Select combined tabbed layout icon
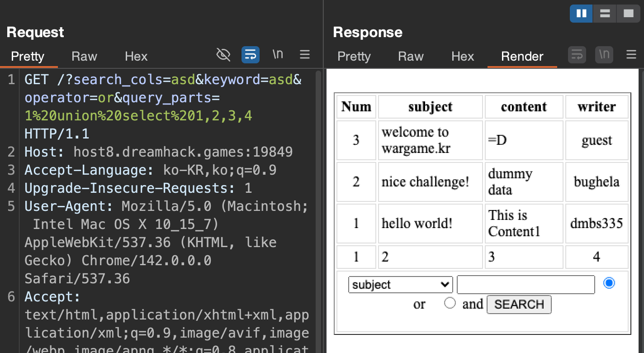 [x=628, y=14]
